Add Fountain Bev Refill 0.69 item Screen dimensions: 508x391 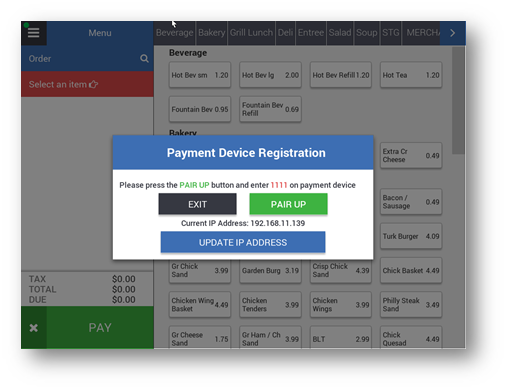(270, 109)
